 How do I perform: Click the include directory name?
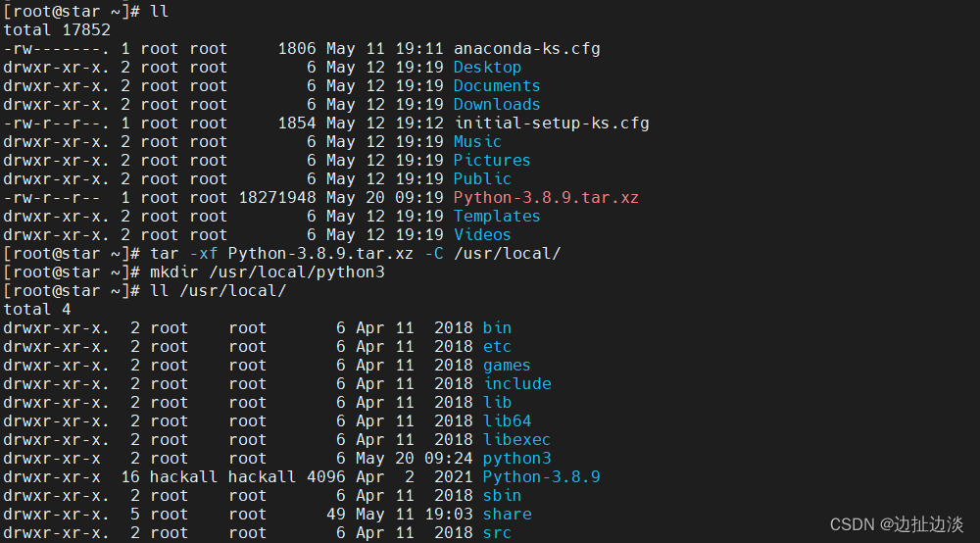pyautogui.click(x=516, y=383)
